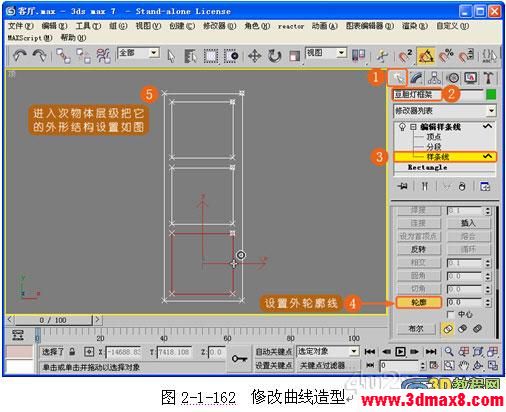Activate Select and Rotate tool

(x=275, y=56)
